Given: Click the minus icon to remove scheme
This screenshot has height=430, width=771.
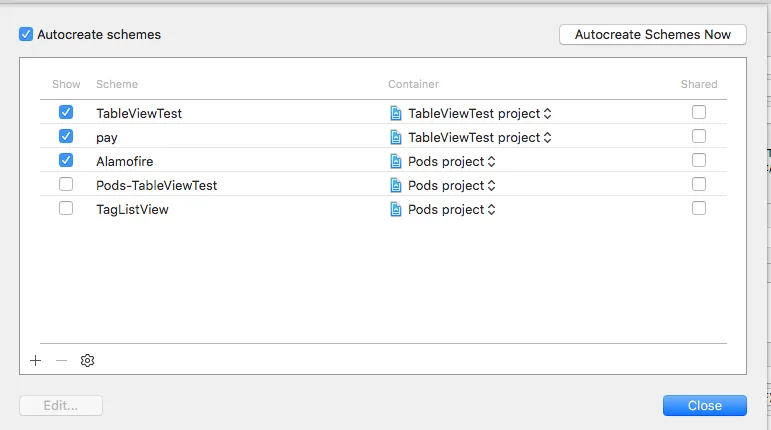Looking at the screenshot, I should tap(61, 360).
